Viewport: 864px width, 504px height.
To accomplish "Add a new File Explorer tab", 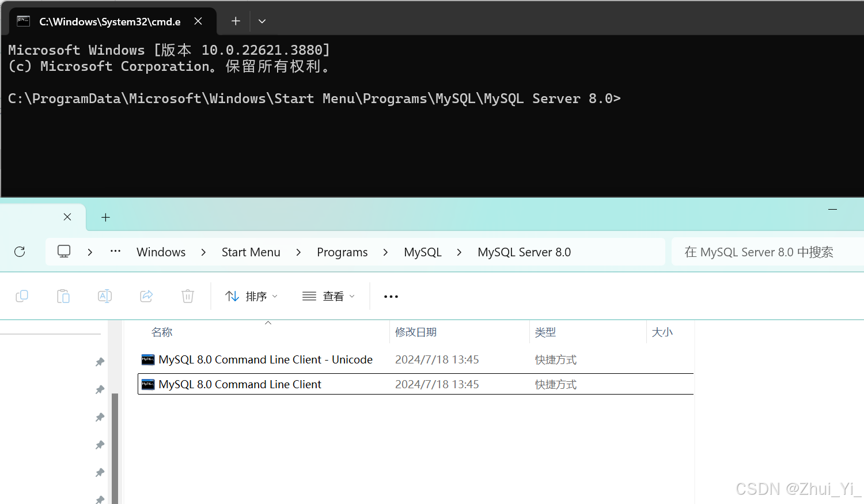I will pos(105,217).
